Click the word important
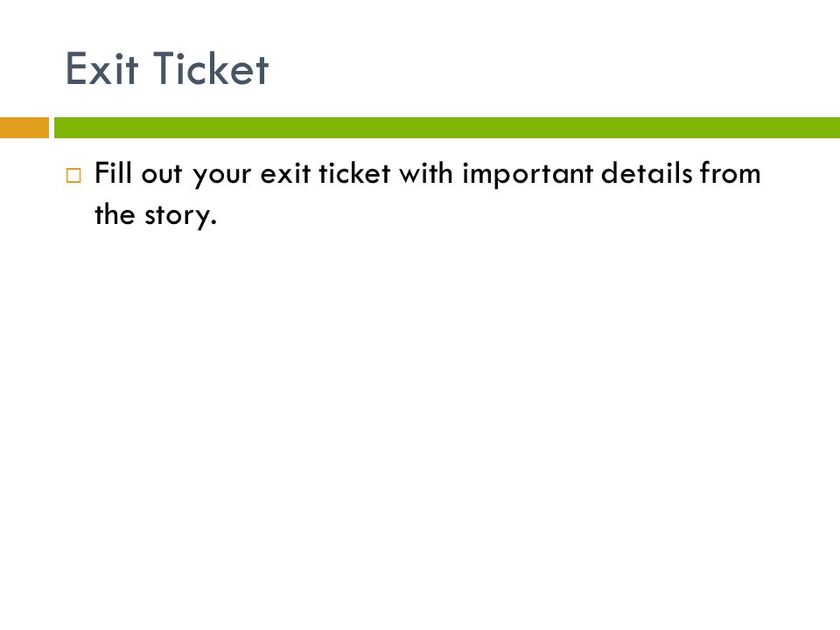 527,175
